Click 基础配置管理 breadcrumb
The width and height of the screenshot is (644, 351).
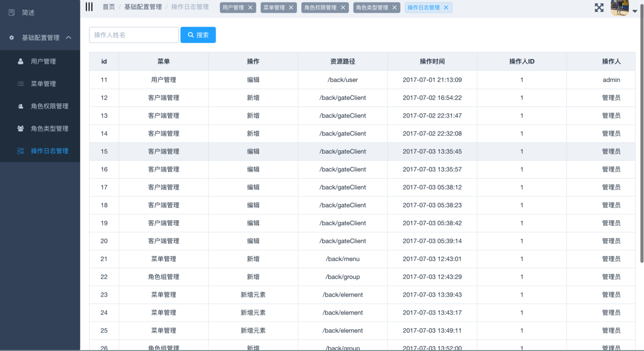[143, 7]
